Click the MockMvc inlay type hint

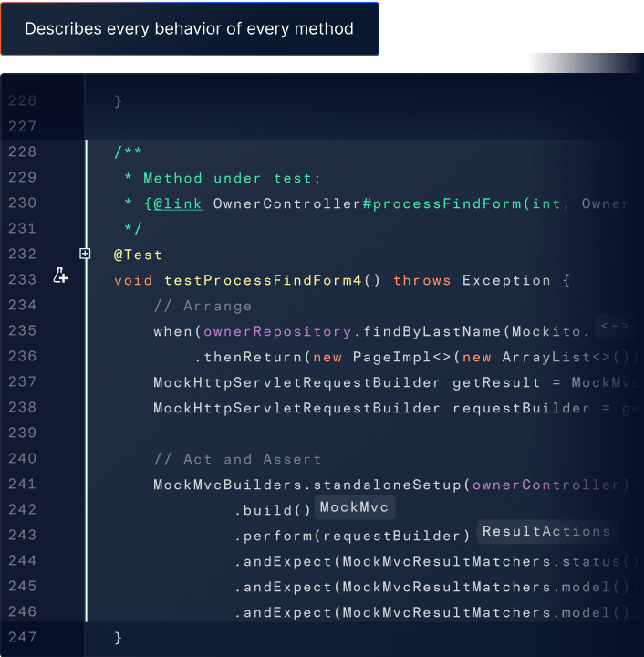354,507
